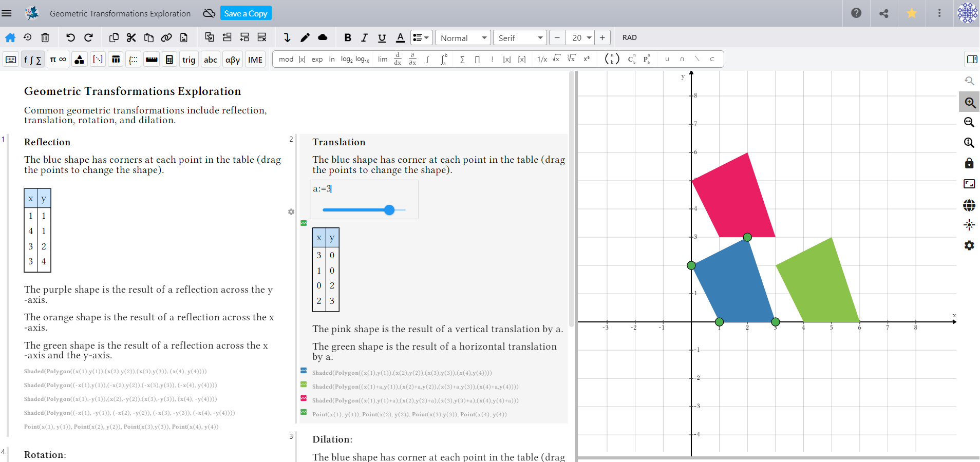The image size is (980, 462).
Task: Expand the font size 20 dropdown
Action: pyautogui.click(x=589, y=38)
